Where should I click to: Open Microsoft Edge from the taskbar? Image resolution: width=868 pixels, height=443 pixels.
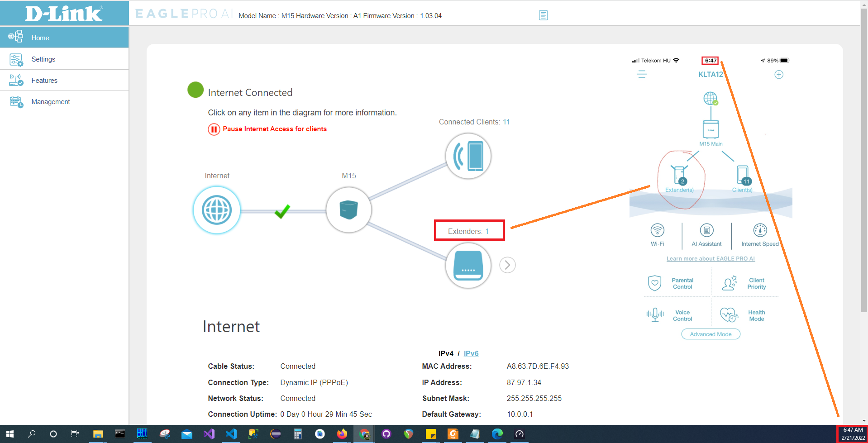(497, 434)
